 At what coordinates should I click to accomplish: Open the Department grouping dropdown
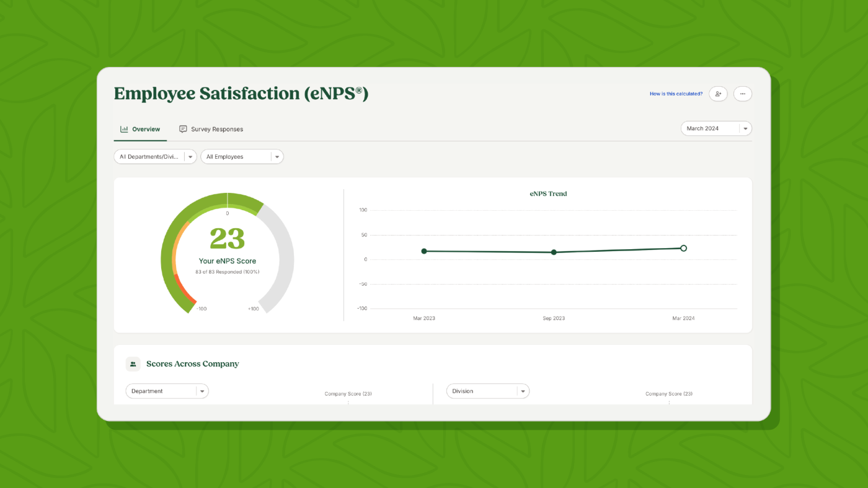click(167, 391)
